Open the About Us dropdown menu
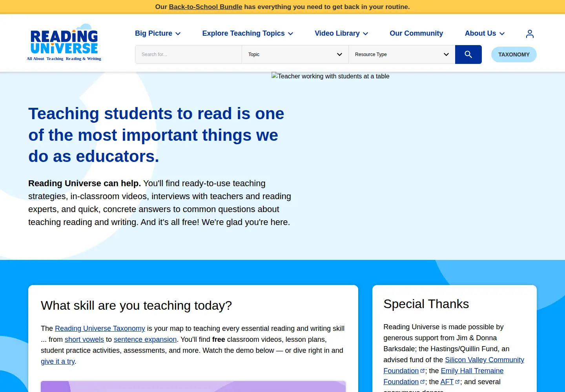This screenshot has height=392, width=565. coord(485,33)
